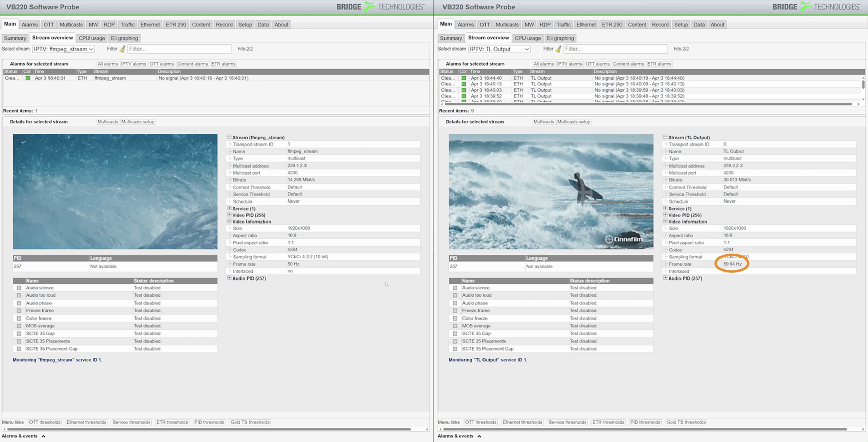Click green status square of 18:44:40 alarm

[x=463, y=78]
